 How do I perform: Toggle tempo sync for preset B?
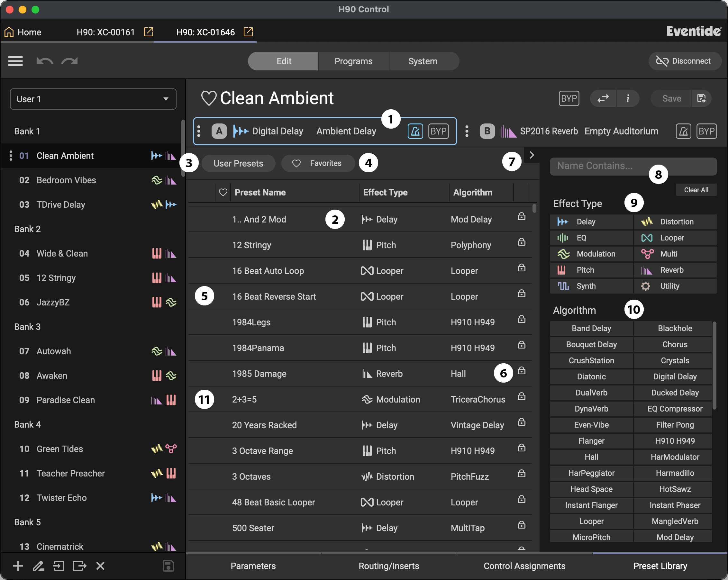tap(683, 131)
